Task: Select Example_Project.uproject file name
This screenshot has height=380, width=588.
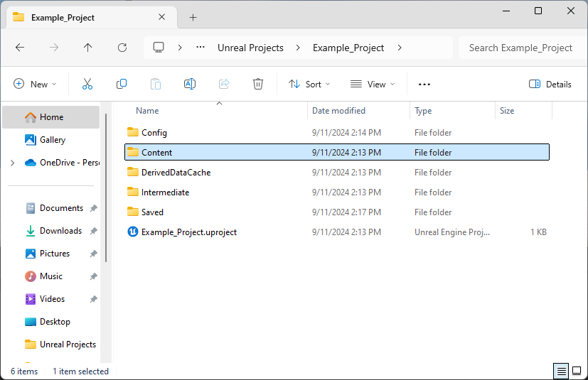Action: click(189, 232)
